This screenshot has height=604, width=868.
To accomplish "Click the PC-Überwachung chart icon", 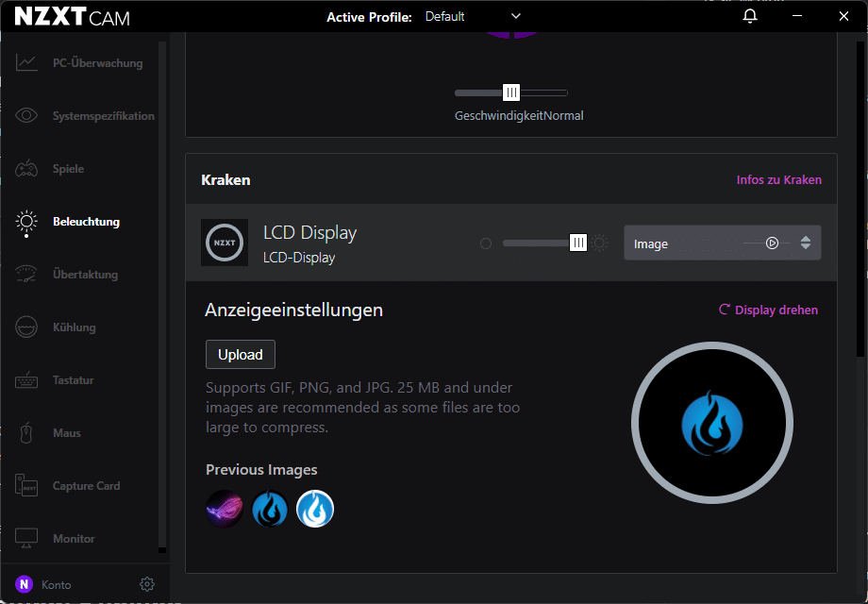I will click(x=26, y=63).
